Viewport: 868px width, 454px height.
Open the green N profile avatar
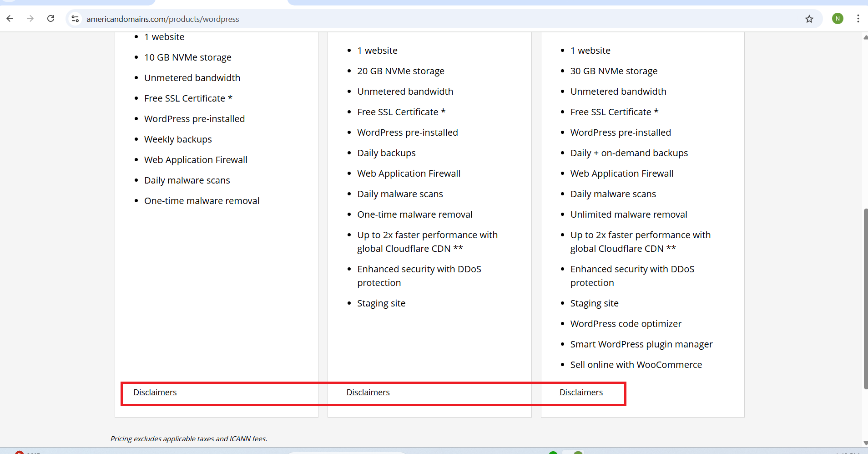(837, 19)
